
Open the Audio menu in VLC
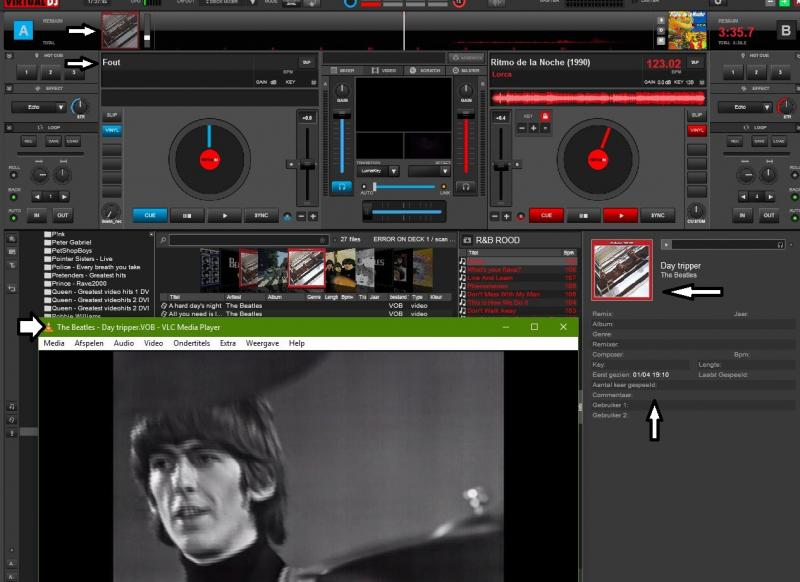[x=123, y=343]
